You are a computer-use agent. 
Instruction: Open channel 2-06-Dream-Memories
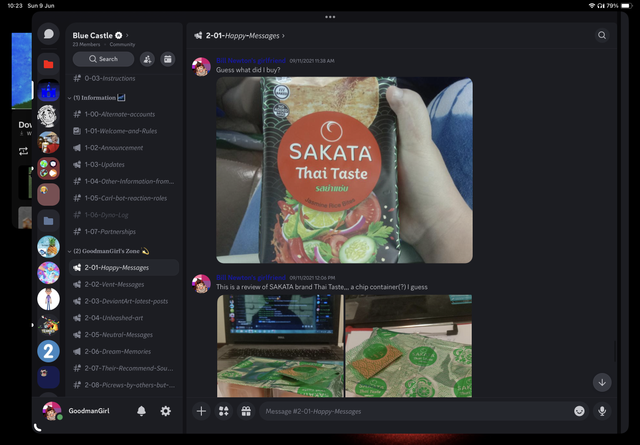tap(124, 352)
